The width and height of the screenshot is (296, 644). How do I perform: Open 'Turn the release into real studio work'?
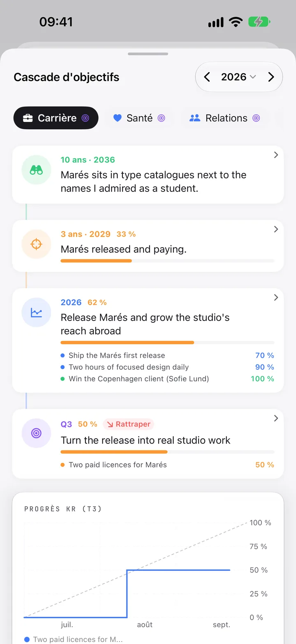146,440
